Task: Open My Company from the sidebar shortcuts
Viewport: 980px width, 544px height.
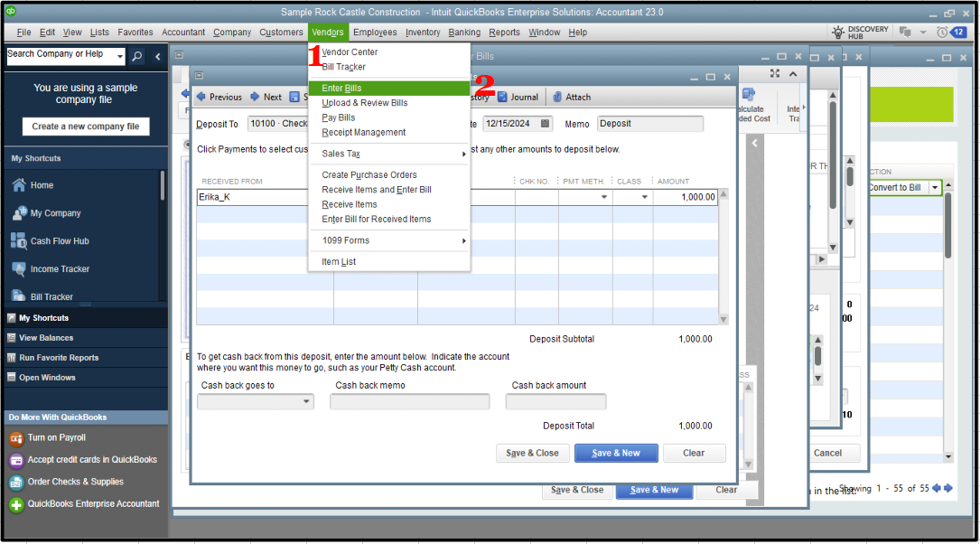Action: pos(55,213)
